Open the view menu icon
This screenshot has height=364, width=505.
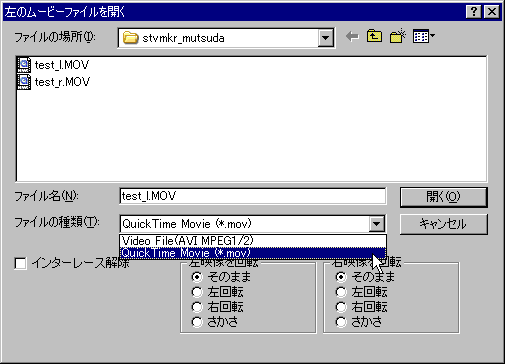coord(423,36)
